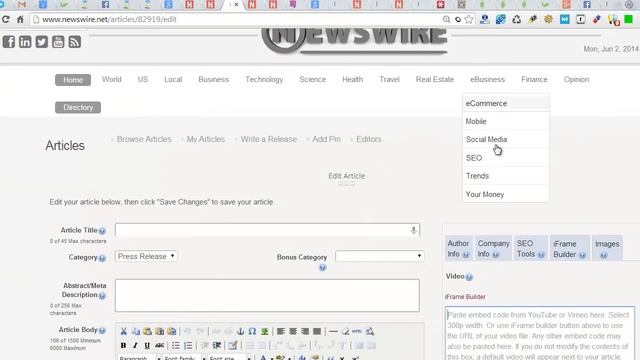Viewport: 640px width, 360px height.
Task: Focus the Article Title input field
Action: pyautogui.click(x=267, y=230)
